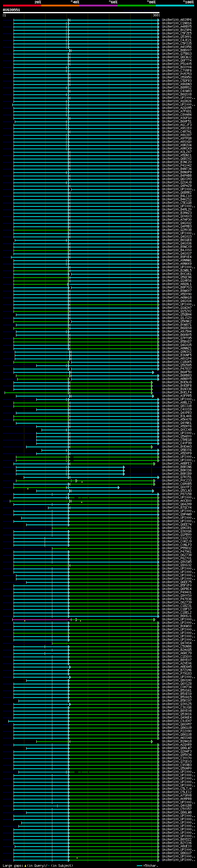197x868 pixels.
Task: Click hit label UniRef100_C5DFR3
Action: coord(177,81)
